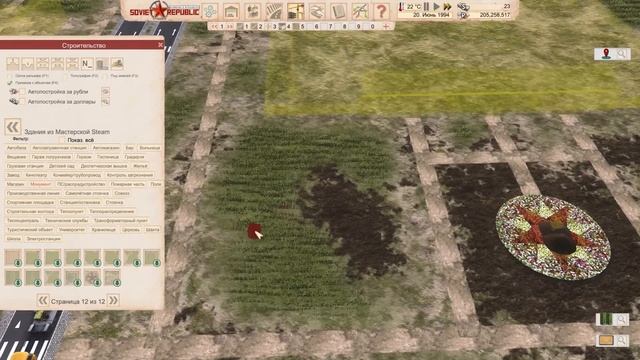Select the grey building tool icon

tap(102, 64)
